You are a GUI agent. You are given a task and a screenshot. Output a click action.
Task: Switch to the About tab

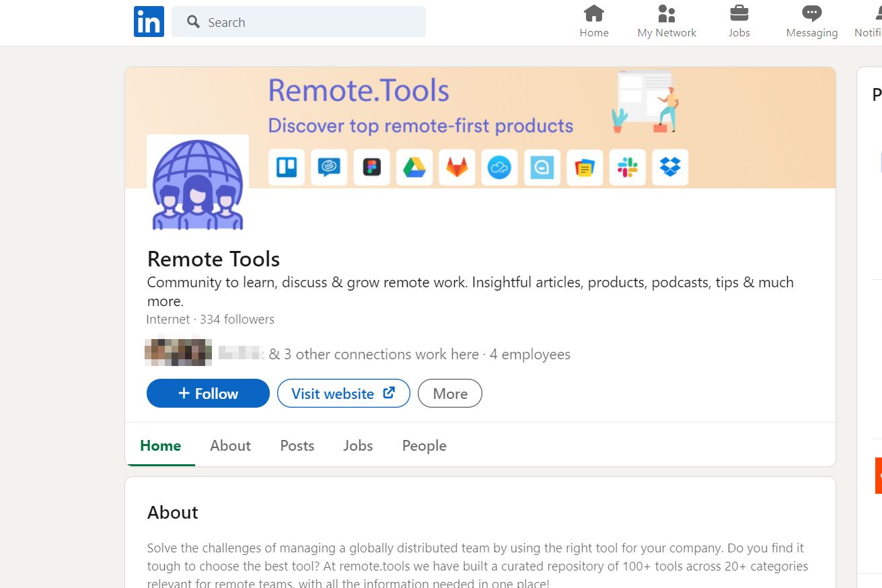(x=230, y=445)
